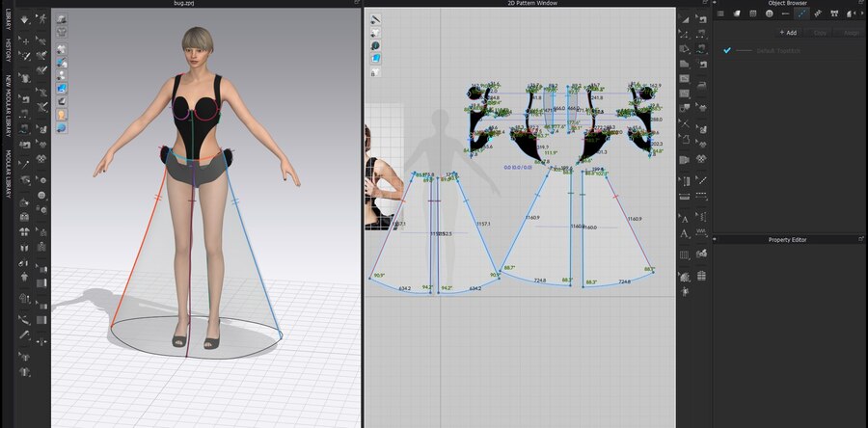Click the Copy button in Object Browser
The height and width of the screenshot is (428, 868).
click(820, 33)
